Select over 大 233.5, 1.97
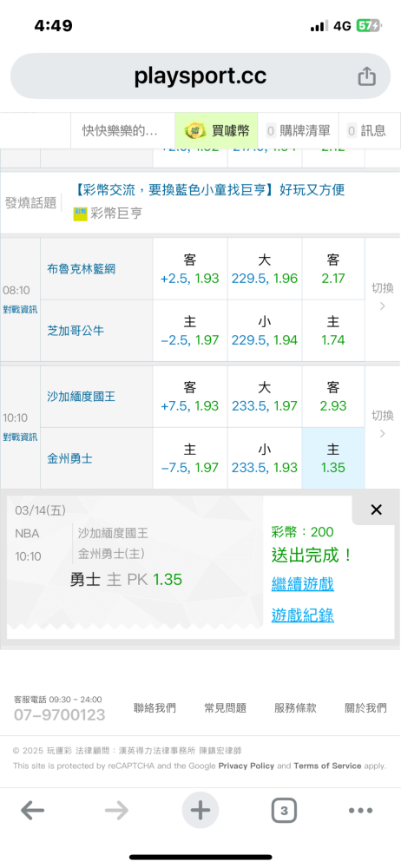The height and width of the screenshot is (868, 401). point(265,397)
